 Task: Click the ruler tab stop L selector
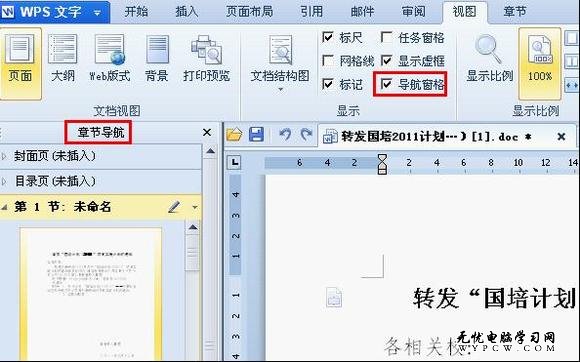point(234,162)
